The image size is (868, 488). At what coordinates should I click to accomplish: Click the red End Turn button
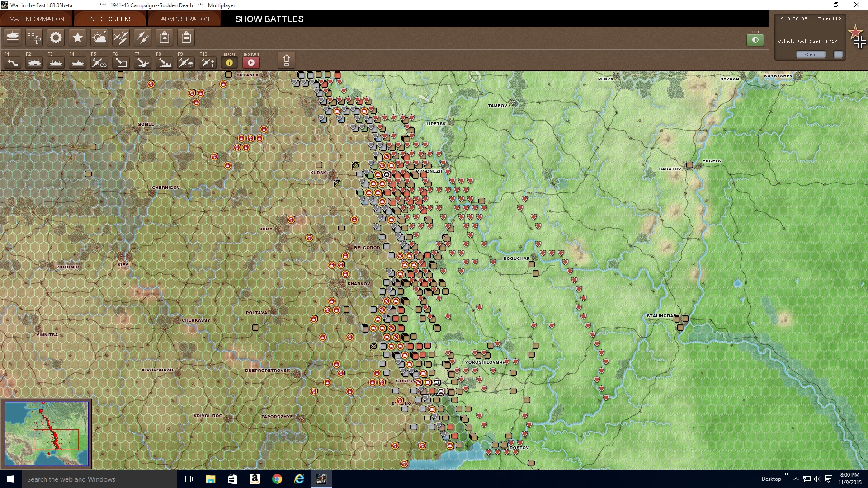[x=251, y=62]
